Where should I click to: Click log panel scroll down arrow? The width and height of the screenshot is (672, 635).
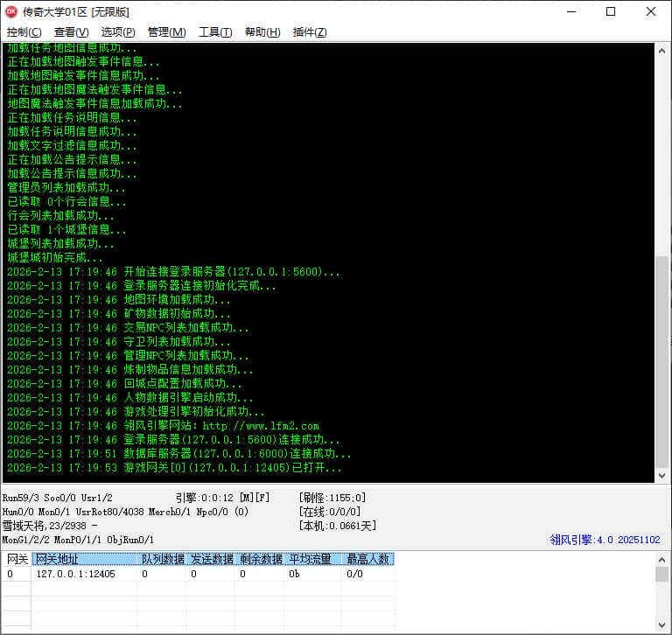(661, 476)
